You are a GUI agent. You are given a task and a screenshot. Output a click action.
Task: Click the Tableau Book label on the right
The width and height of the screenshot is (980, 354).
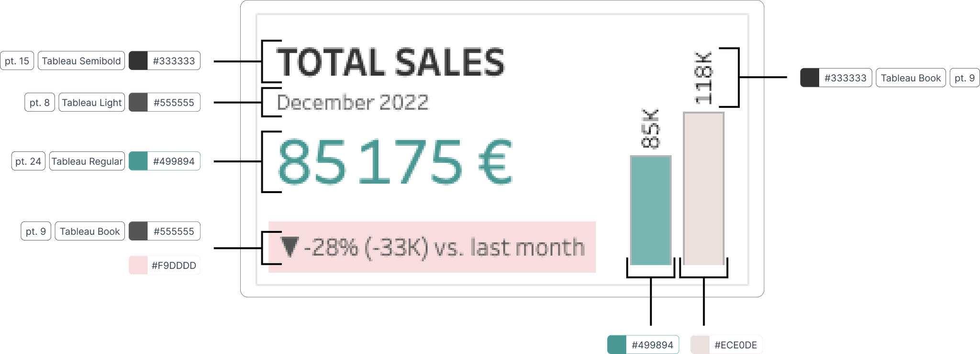tap(911, 78)
